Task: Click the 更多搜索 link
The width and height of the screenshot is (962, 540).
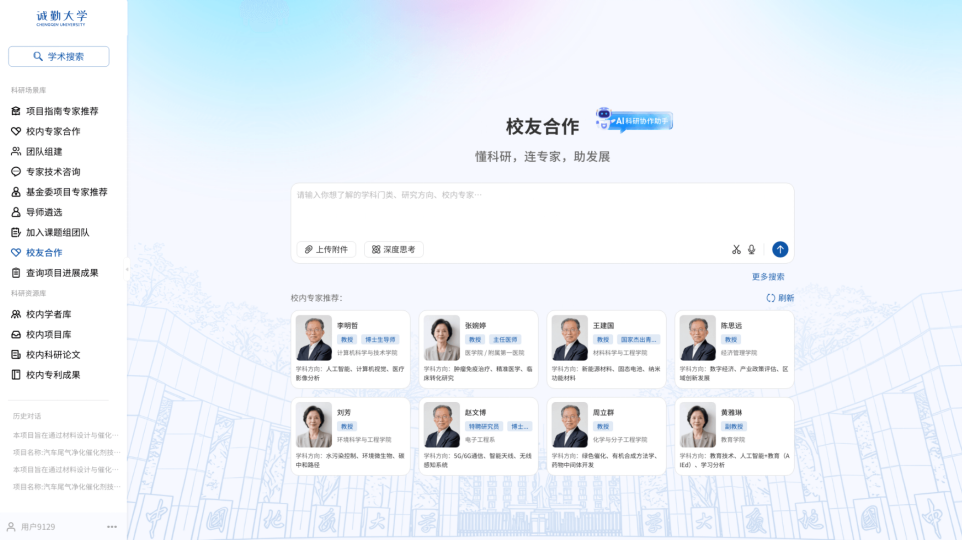Action: pos(768,277)
